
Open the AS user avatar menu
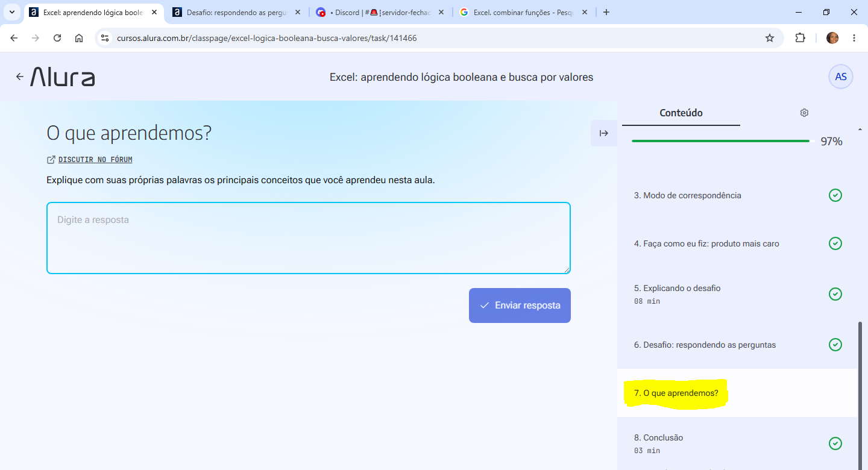tap(840, 77)
